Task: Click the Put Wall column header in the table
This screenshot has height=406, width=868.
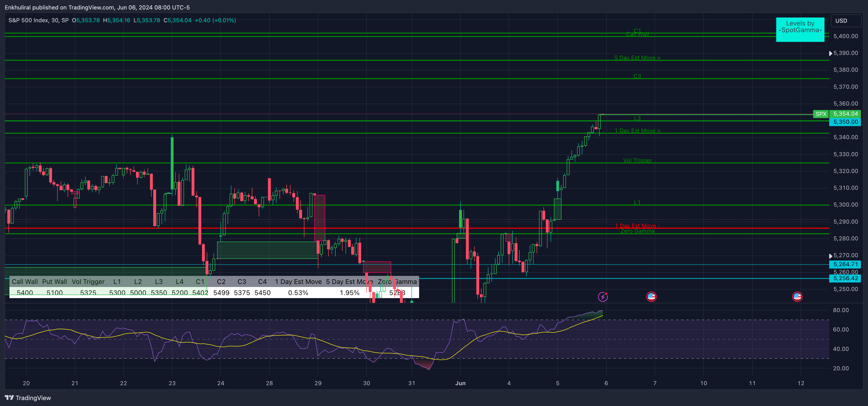Action: [54, 282]
